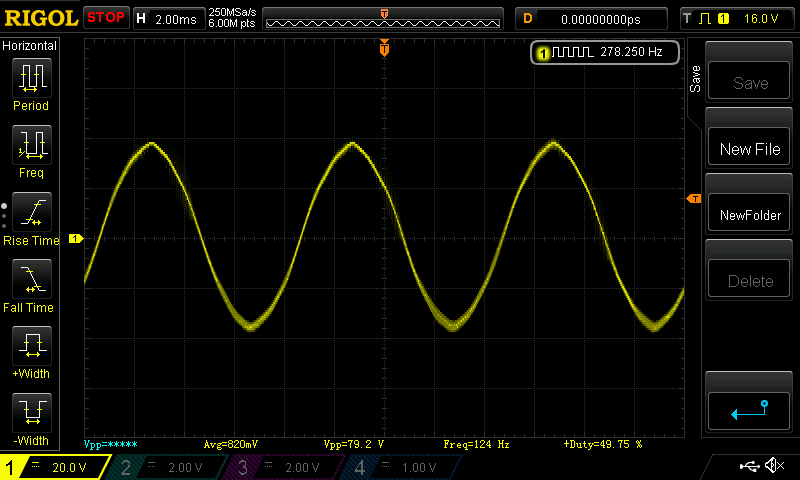Select the -Width measurement icon

pos(31,413)
